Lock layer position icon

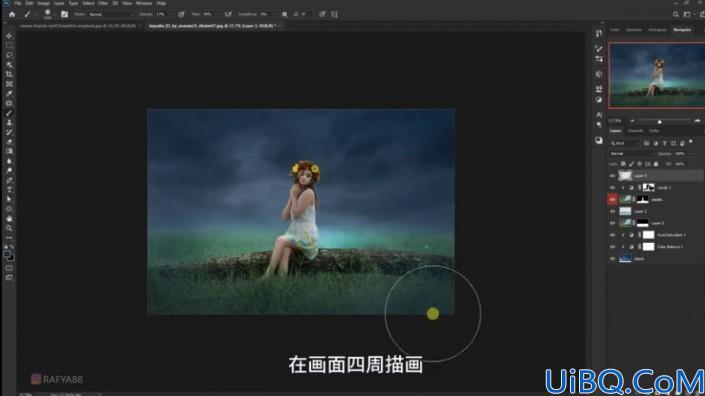pyautogui.click(x=639, y=164)
